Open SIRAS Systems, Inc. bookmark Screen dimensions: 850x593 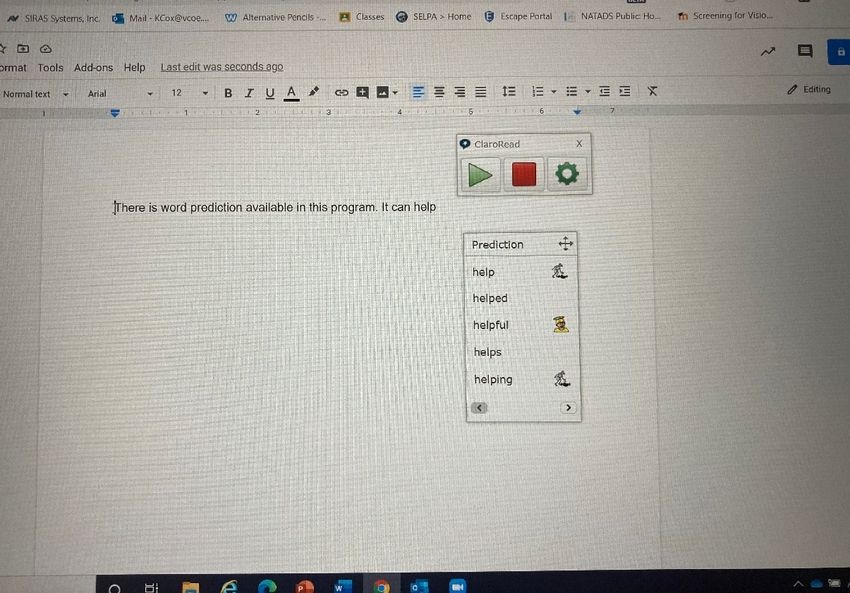click(x=54, y=18)
